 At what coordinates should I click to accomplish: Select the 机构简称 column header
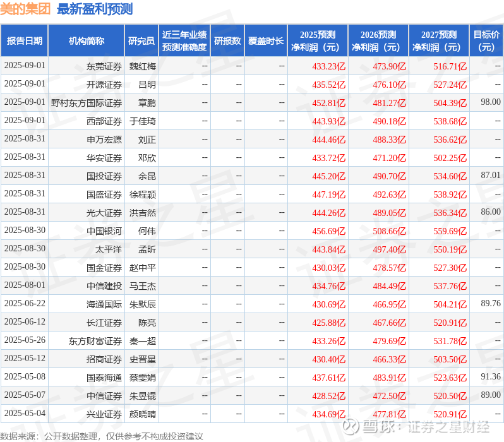[x=86, y=41]
